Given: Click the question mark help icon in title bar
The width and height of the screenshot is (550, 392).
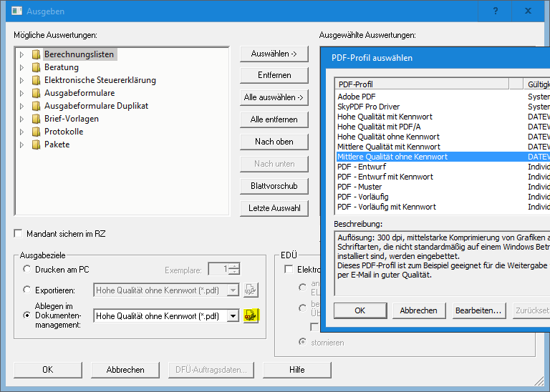Looking at the screenshot, I should pos(496,11).
